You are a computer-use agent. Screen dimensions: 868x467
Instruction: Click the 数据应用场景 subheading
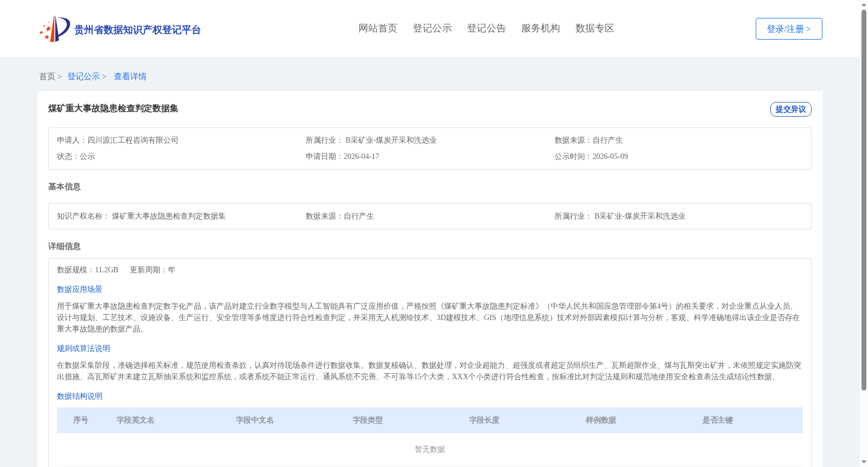click(x=80, y=289)
